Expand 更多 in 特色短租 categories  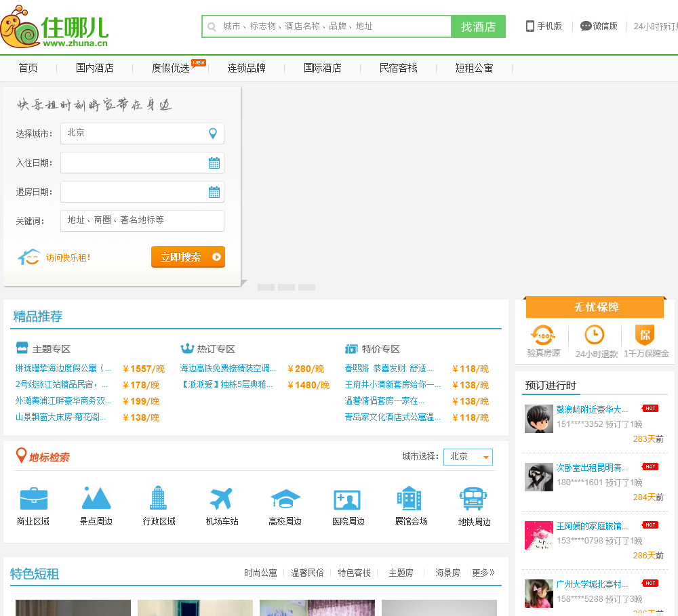483,573
